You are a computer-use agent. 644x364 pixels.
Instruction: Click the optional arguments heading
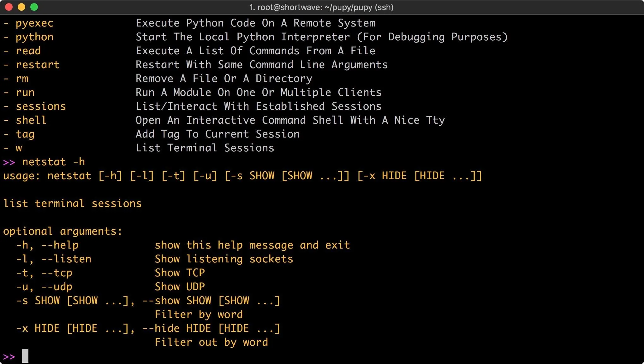[x=63, y=231]
